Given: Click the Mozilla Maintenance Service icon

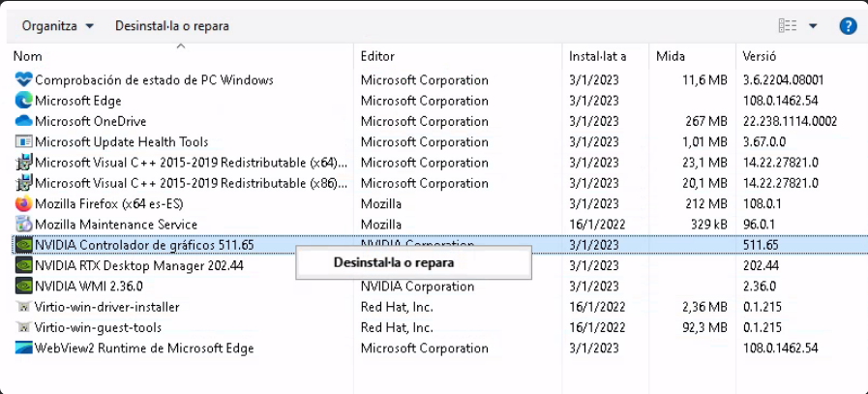Looking at the screenshot, I should 24,225.
